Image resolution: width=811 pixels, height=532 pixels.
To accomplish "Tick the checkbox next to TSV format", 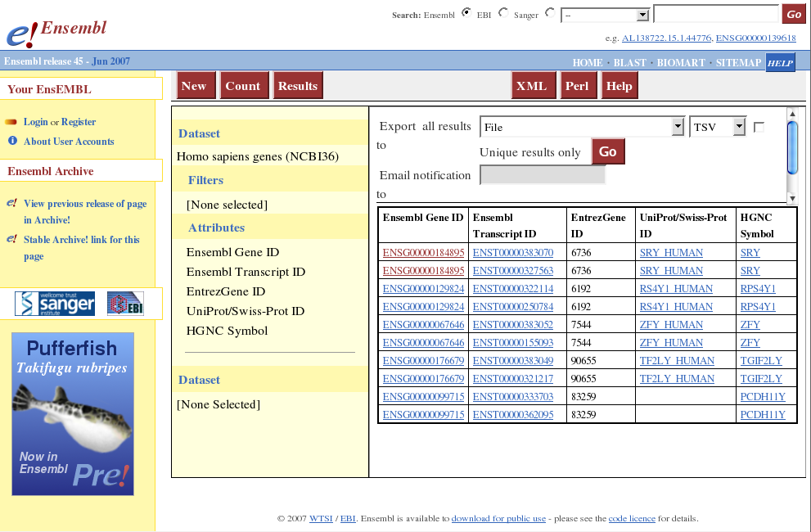I will (759, 127).
